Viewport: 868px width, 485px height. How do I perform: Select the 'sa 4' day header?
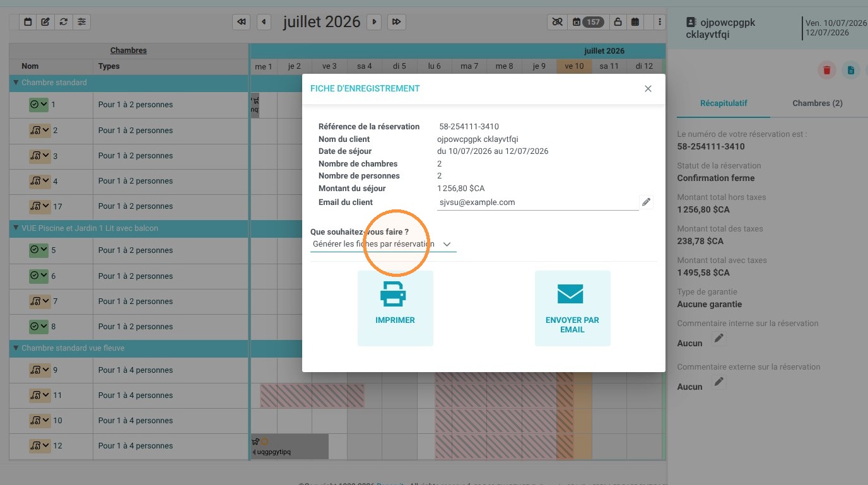[365, 66]
